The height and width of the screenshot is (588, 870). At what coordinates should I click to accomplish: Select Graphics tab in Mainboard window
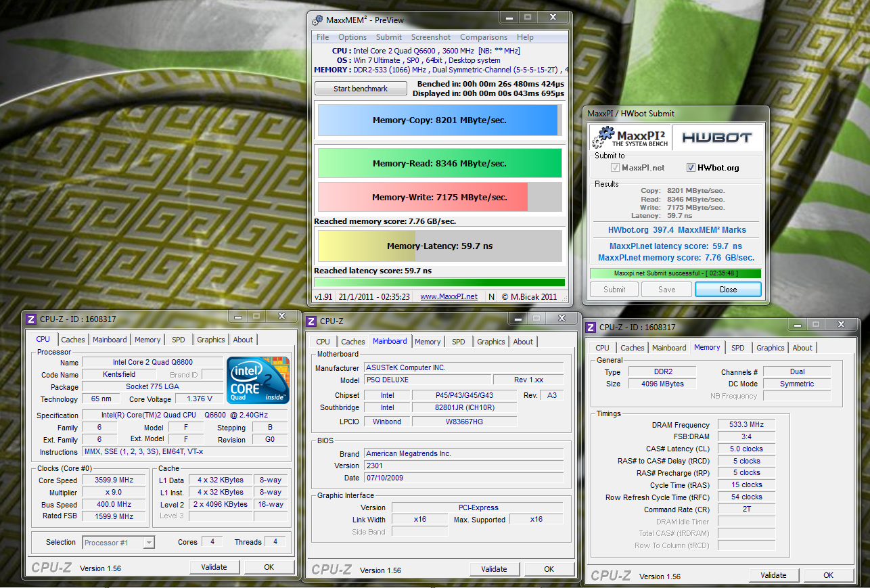click(491, 342)
